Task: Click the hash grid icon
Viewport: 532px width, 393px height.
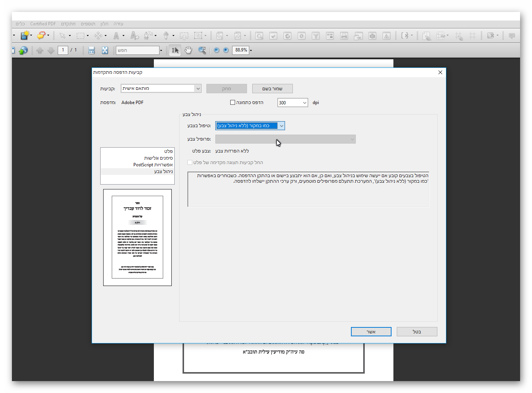Action: pos(472,36)
